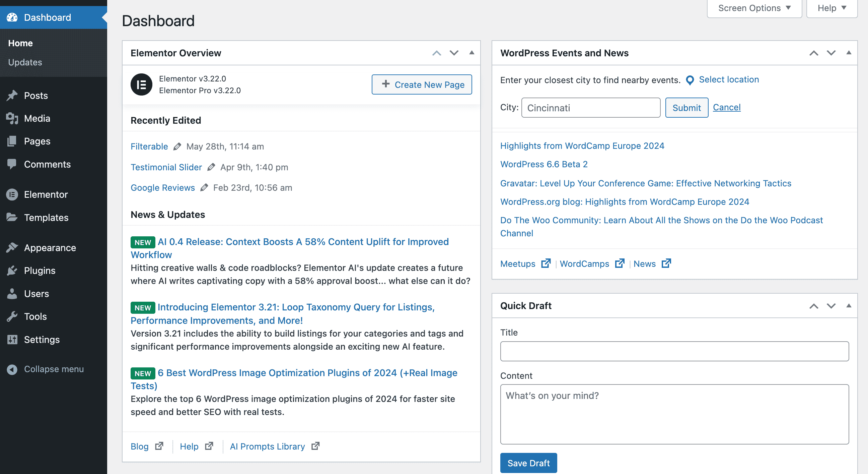Click the Users person icon
This screenshot has width=868, height=474.
click(12, 294)
